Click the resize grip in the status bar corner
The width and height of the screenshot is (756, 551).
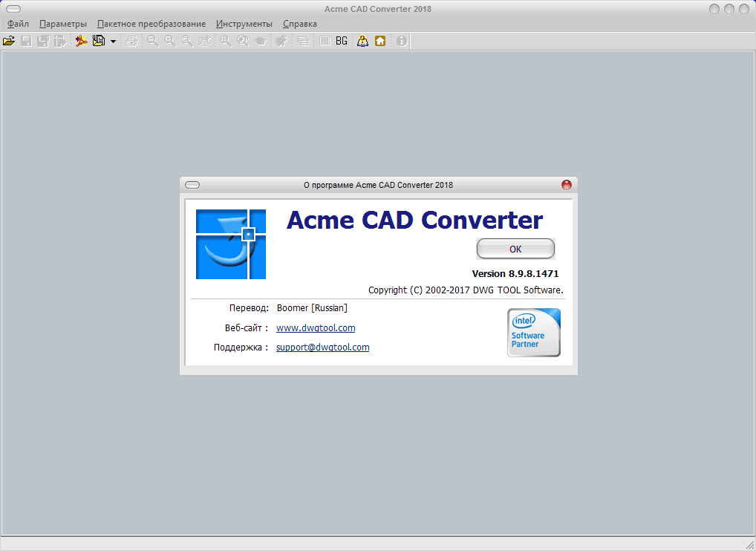pos(750,545)
